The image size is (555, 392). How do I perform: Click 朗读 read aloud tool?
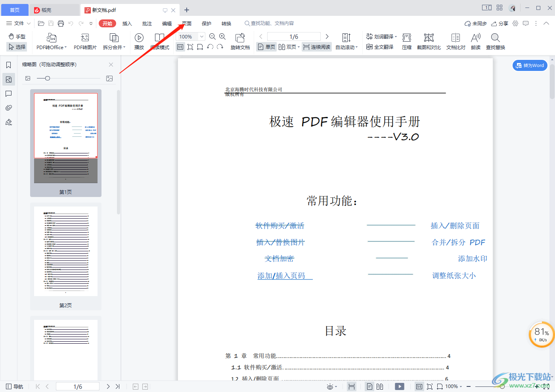[x=476, y=42]
